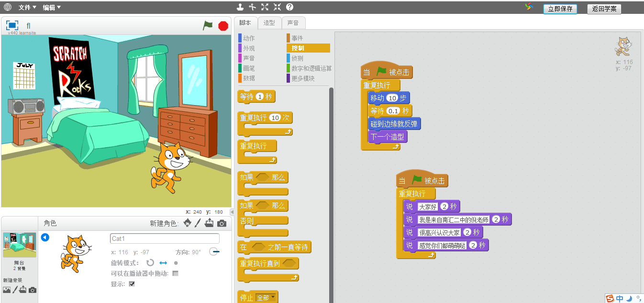Select the shrink sprite tool
This screenshot has height=303, width=644.
point(277,7)
